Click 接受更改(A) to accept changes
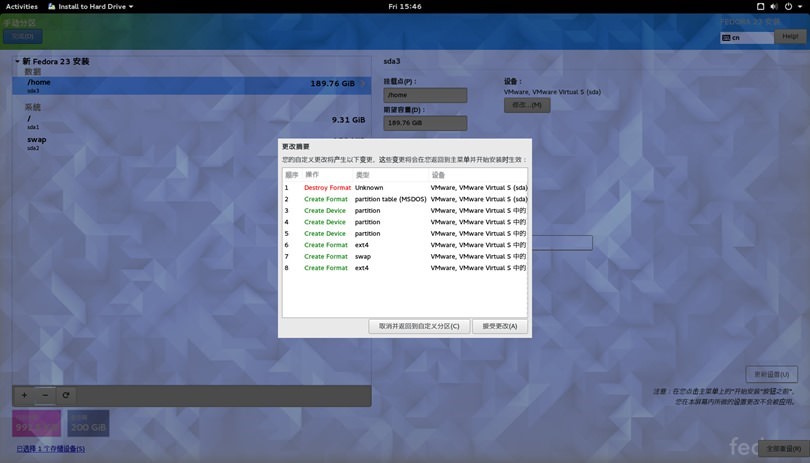Screen dimensions: 810x463 [499, 326]
